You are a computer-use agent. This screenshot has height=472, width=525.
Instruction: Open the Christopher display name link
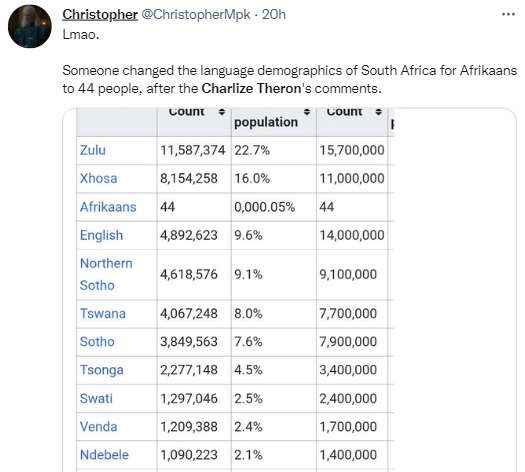(x=100, y=14)
